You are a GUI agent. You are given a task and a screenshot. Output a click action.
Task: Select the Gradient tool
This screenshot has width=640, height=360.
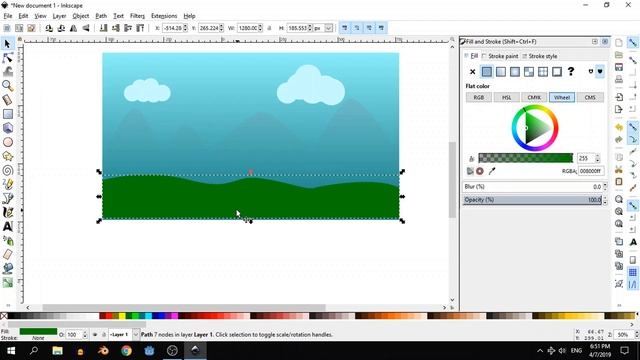pyautogui.click(x=7, y=282)
